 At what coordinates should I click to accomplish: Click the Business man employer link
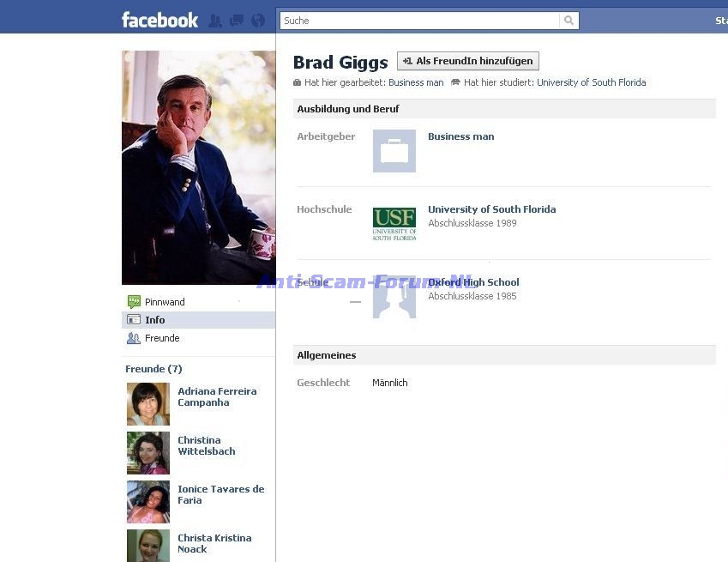click(x=461, y=136)
